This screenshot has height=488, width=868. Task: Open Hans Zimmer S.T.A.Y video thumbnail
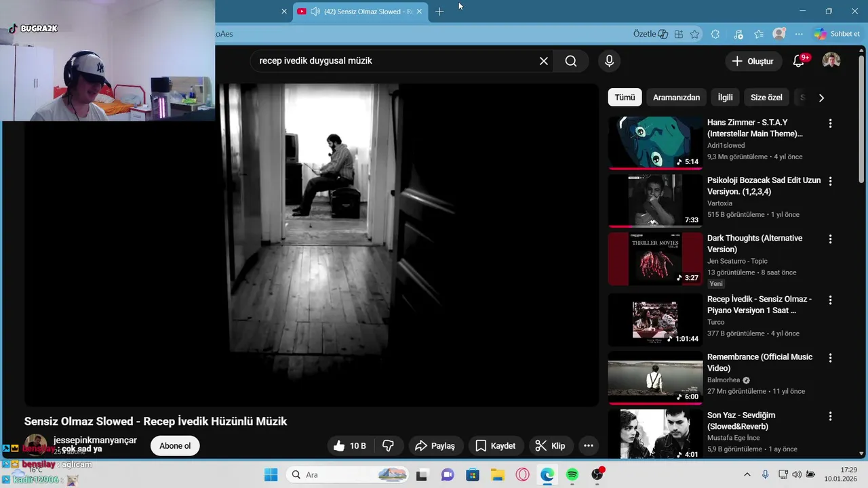click(x=655, y=143)
